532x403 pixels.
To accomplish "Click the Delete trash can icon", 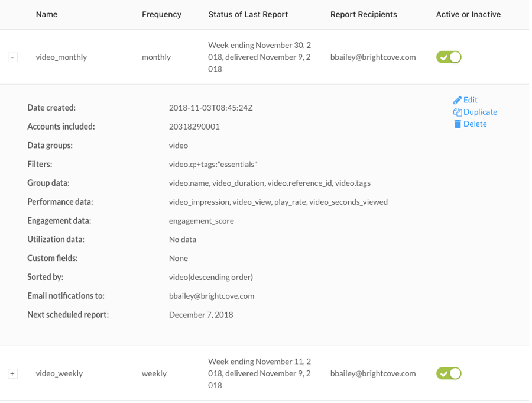I will 458,124.
